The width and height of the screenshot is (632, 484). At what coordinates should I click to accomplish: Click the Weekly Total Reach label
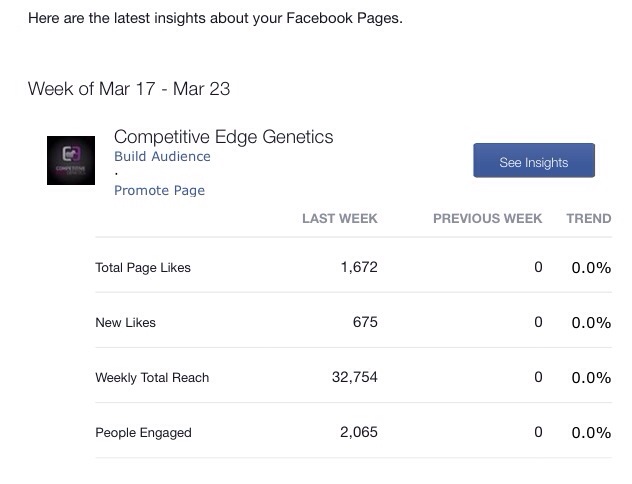(x=152, y=378)
